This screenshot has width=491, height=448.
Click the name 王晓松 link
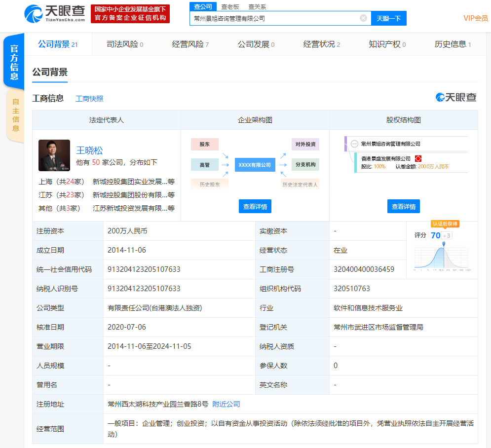pyautogui.click(x=89, y=150)
